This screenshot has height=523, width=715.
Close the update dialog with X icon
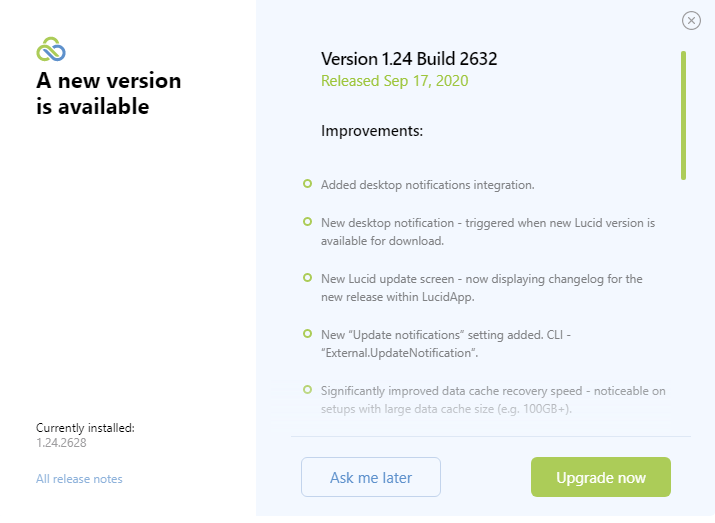pos(691,21)
